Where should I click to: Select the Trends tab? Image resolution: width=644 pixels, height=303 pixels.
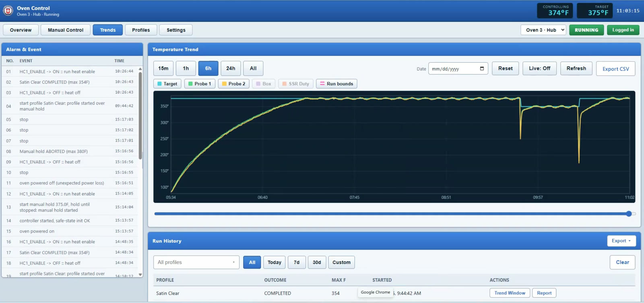[108, 30]
